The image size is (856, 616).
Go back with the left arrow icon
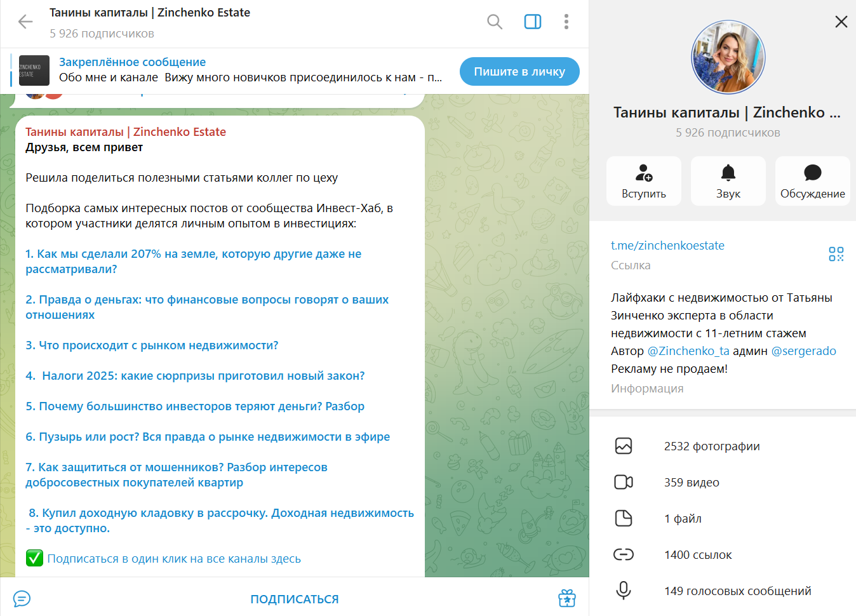[25, 22]
